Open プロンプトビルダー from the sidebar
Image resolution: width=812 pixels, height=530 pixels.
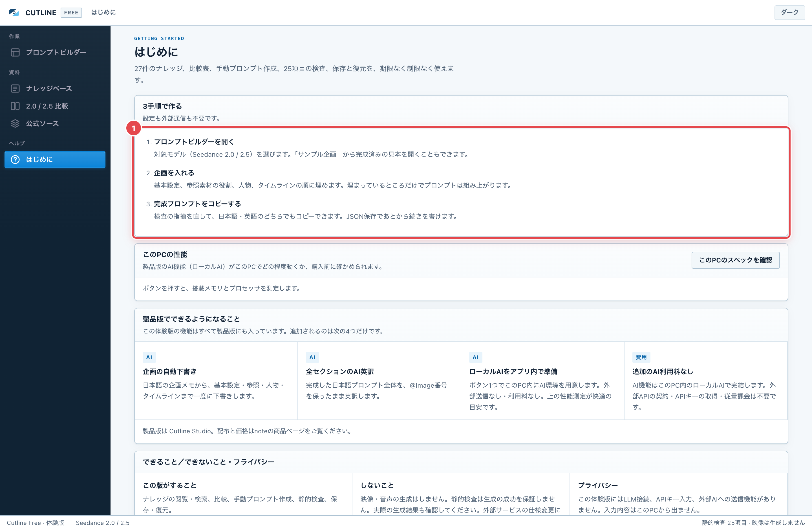(x=55, y=52)
